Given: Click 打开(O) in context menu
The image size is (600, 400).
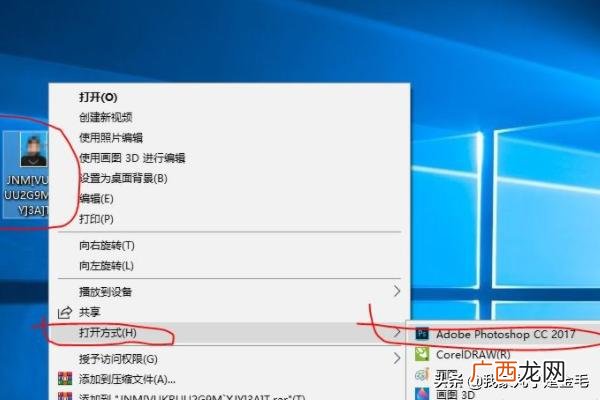Looking at the screenshot, I should tap(98, 97).
